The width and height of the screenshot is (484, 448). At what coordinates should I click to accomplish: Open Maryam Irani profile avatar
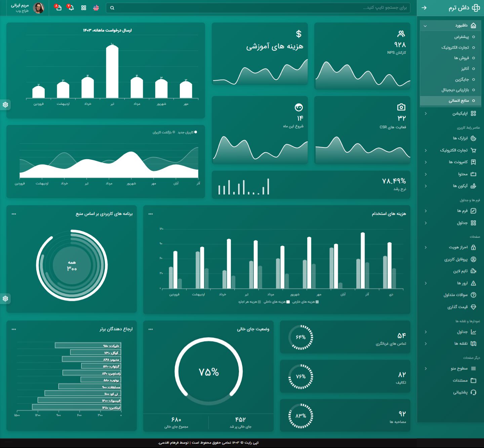(x=39, y=8)
